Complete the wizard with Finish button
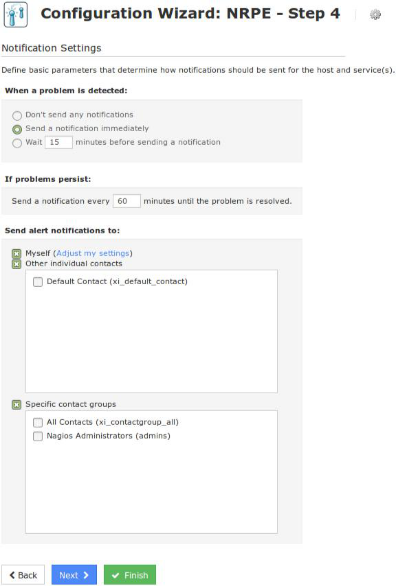This screenshot has width=398, height=587. coord(130,575)
